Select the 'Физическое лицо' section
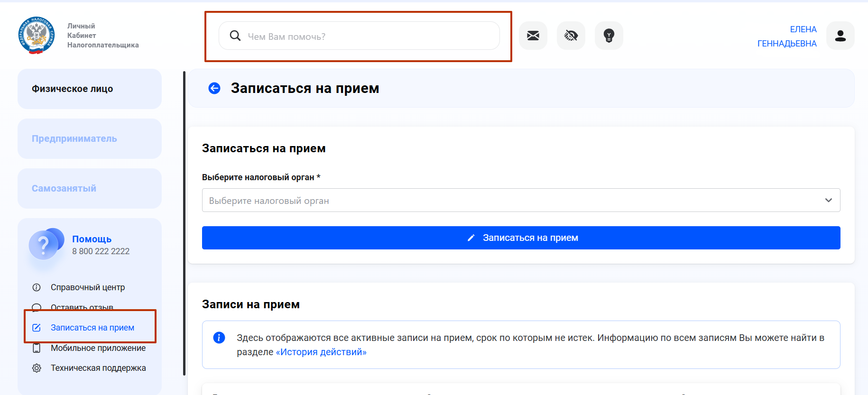The image size is (868, 395). pyautogui.click(x=90, y=89)
